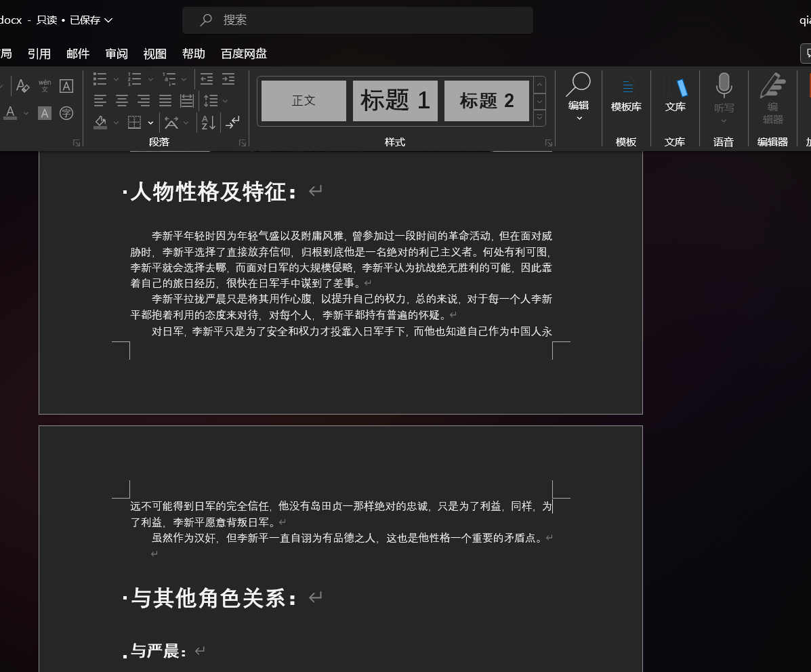The height and width of the screenshot is (672, 811).
Task: Switch to the 帮助 ribbon tab
Action: coord(194,54)
